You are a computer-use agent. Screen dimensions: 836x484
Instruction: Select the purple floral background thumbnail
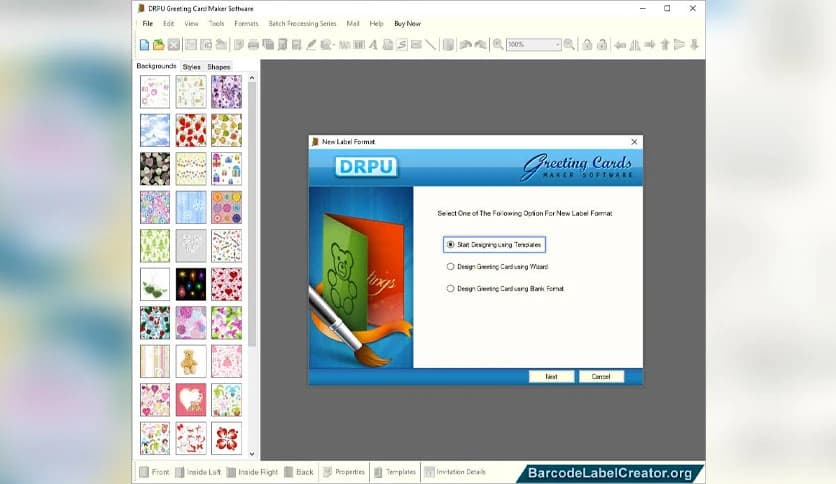pos(226,92)
